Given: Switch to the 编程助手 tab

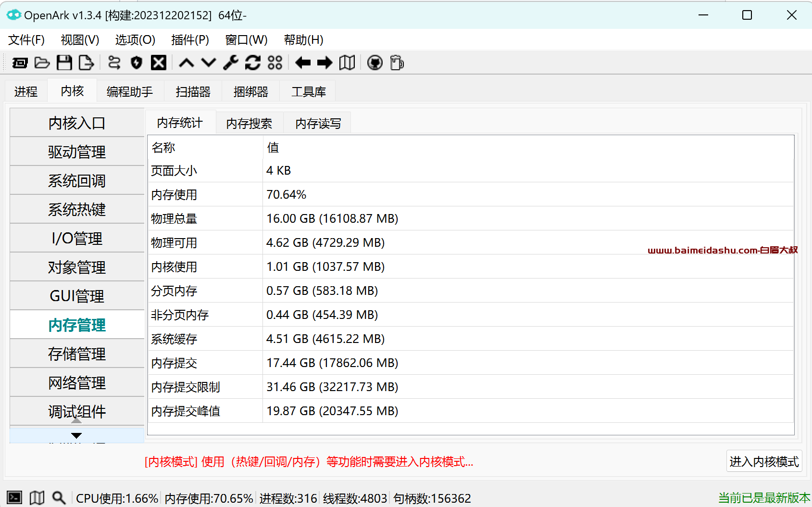Looking at the screenshot, I should tap(130, 91).
